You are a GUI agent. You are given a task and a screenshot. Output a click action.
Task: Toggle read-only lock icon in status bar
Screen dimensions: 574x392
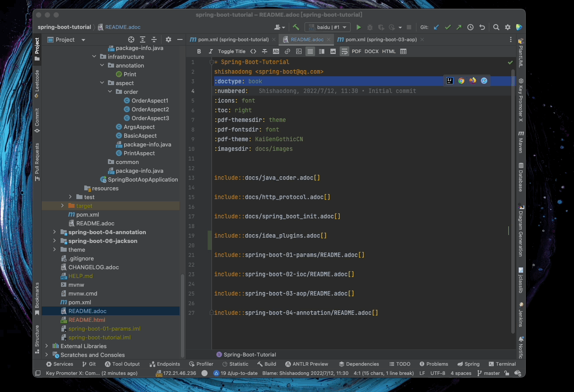(x=506, y=373)
